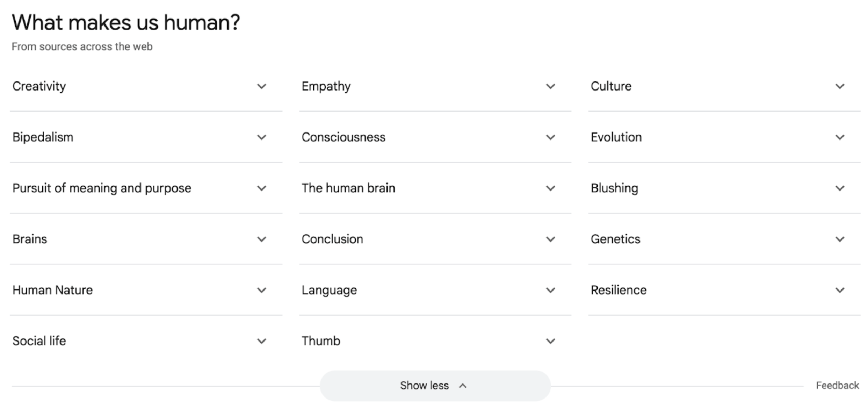Image resolution: width=868 pixels, height=416 pixels.
Task: Open the Culture section chevron
Action: (839, 86)
